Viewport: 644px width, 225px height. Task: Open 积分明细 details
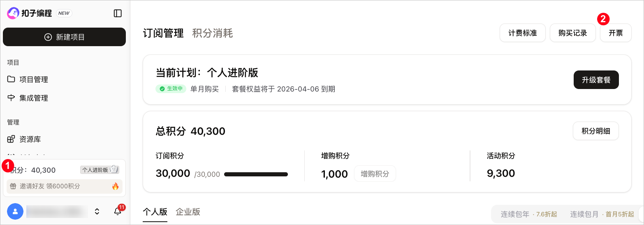(x=595, y=131)
